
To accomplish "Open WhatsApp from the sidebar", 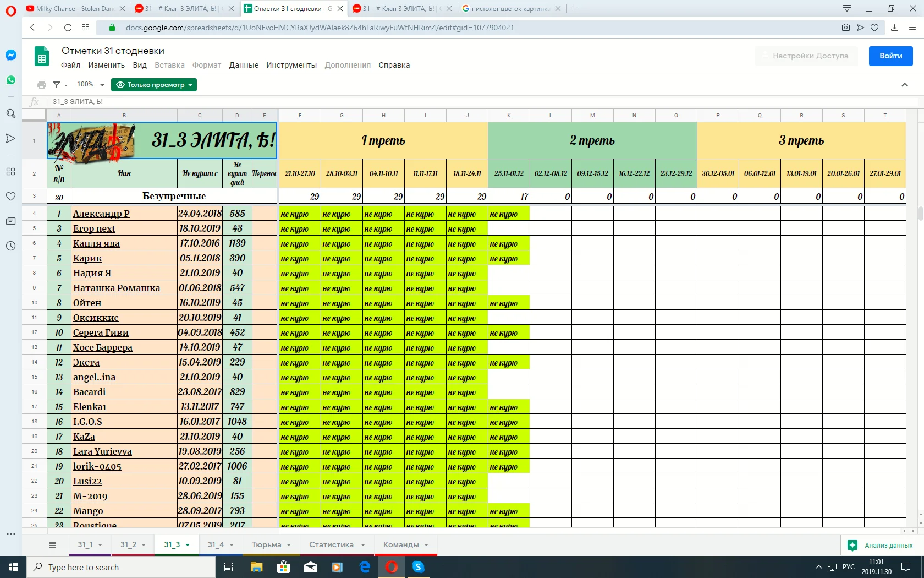I will pyautogui.click(x=11, y=80).
